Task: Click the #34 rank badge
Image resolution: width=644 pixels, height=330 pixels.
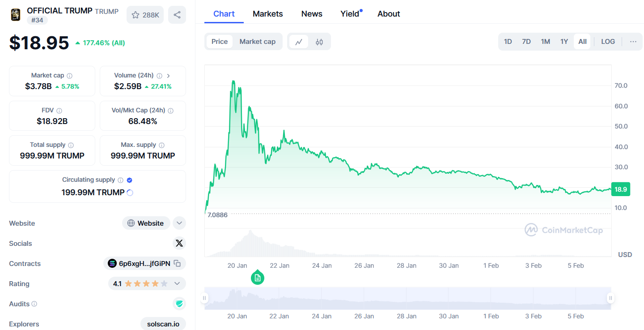Action: [37, 20]
